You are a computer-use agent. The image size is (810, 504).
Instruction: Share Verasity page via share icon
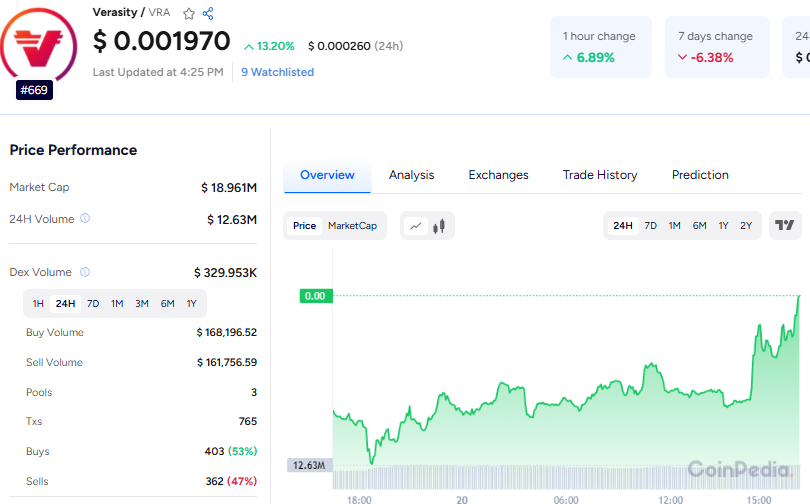pos(208,13)
